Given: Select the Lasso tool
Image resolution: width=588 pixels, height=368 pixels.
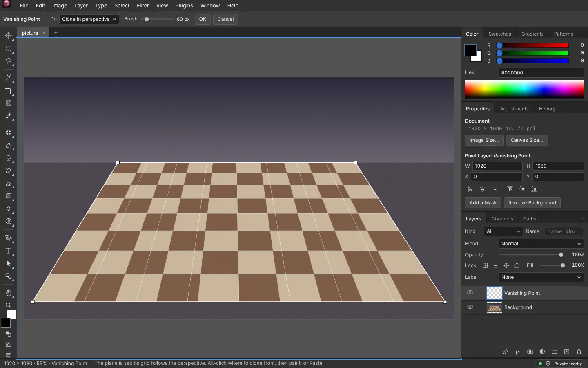Looking at the screenshot, I should 9,61.
